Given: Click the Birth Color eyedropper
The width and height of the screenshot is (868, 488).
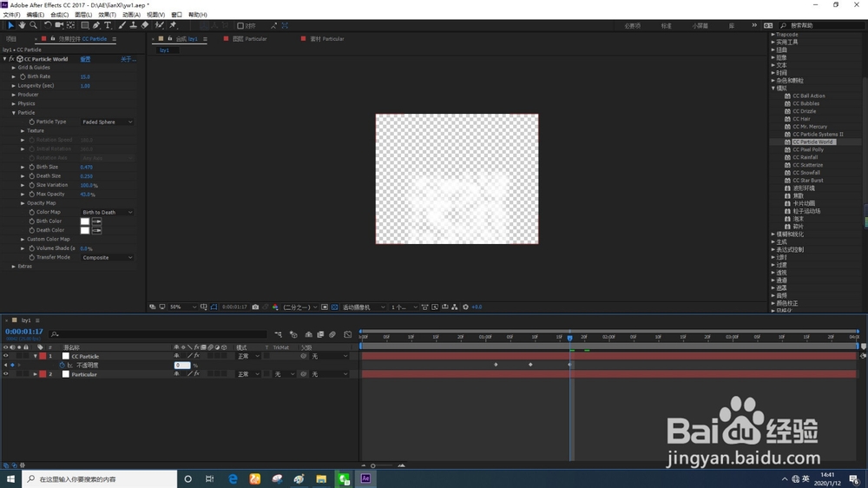Looking at the screenshot, I should [96, 221].
